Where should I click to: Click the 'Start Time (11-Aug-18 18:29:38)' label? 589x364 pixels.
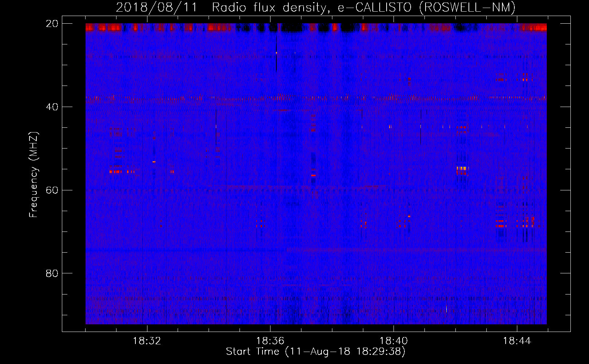tap(316, 352)
